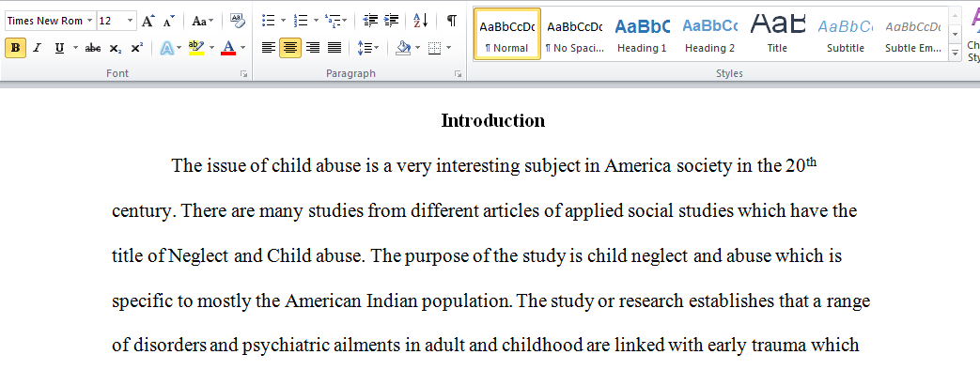Select Align Text Right
This screenshot has height=370, width=980.
click(x=313, y=48)
